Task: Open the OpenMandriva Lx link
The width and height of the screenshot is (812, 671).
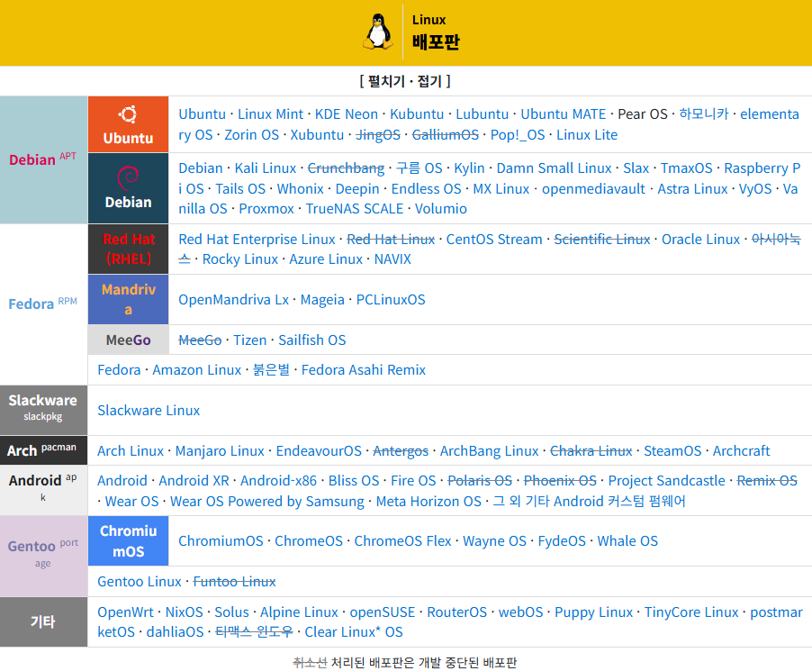Action: click(233, 300)
